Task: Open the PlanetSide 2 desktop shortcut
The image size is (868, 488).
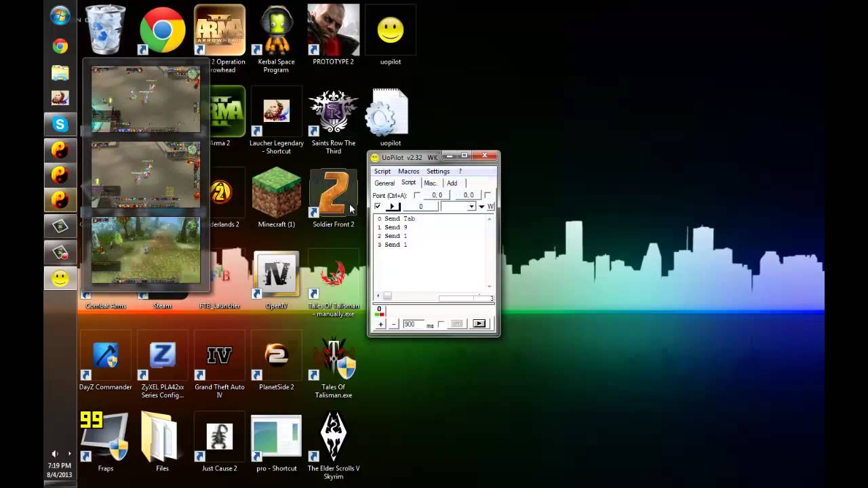Action: tap(276, 361)
